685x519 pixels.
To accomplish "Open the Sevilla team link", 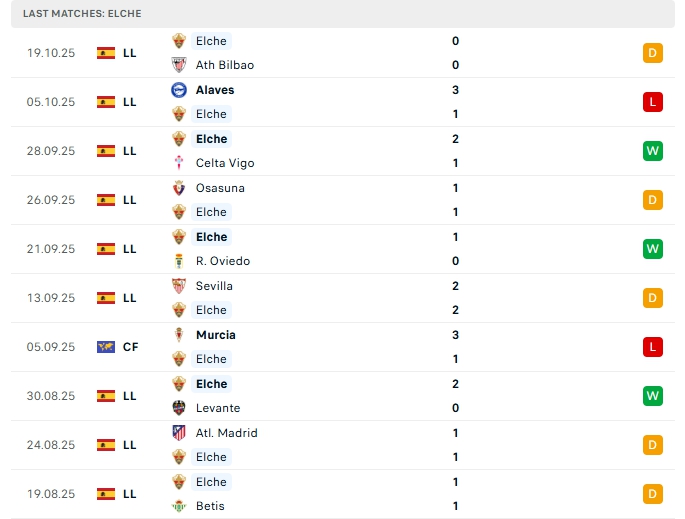I will pyautogui.click(x=216, y=286).
